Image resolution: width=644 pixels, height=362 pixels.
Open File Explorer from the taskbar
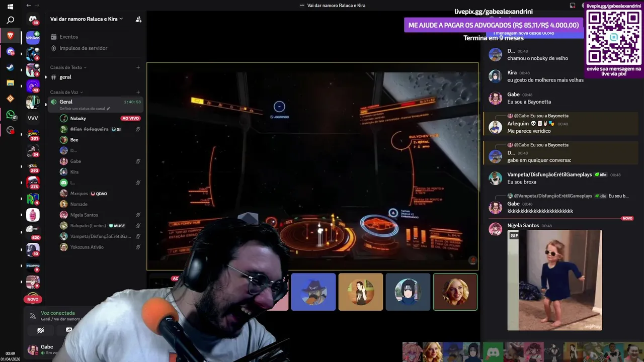click(x=10, y=83)
